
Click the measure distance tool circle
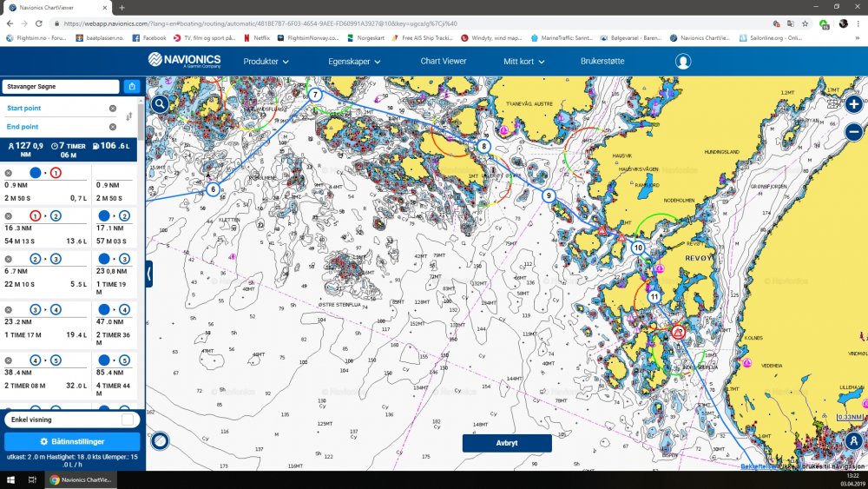(160, 441)
